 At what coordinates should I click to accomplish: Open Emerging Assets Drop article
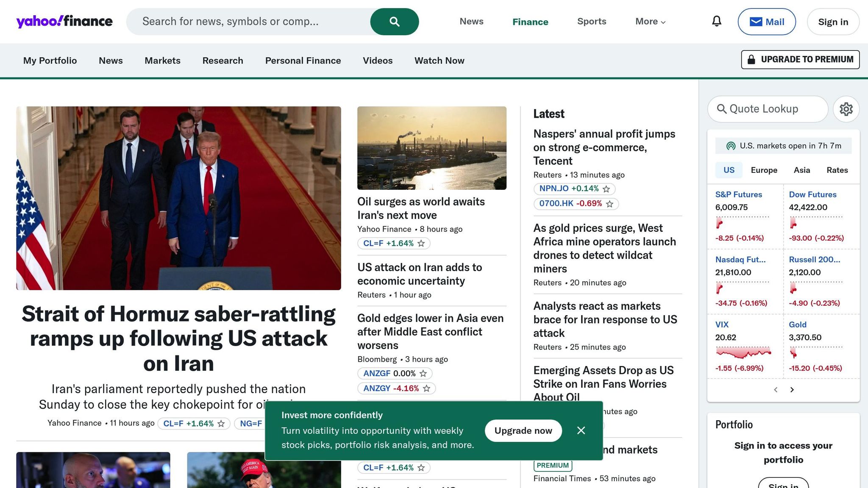604,383
